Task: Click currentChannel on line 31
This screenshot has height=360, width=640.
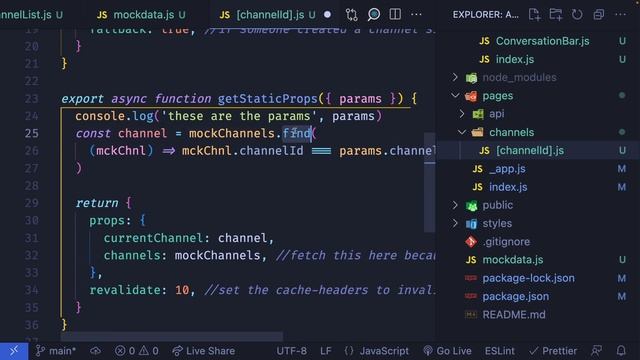Action: pyautogui.click(x=153, y=238)
